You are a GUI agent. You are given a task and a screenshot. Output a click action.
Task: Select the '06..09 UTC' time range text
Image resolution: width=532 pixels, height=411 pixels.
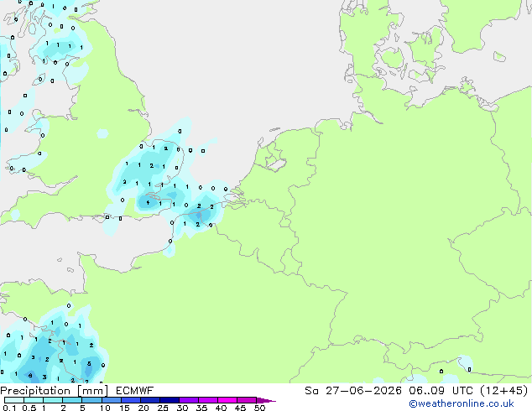[x=441, y=391]
